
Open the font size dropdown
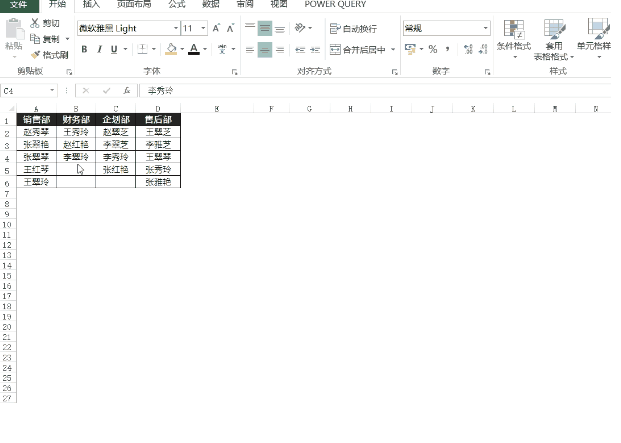203,28
